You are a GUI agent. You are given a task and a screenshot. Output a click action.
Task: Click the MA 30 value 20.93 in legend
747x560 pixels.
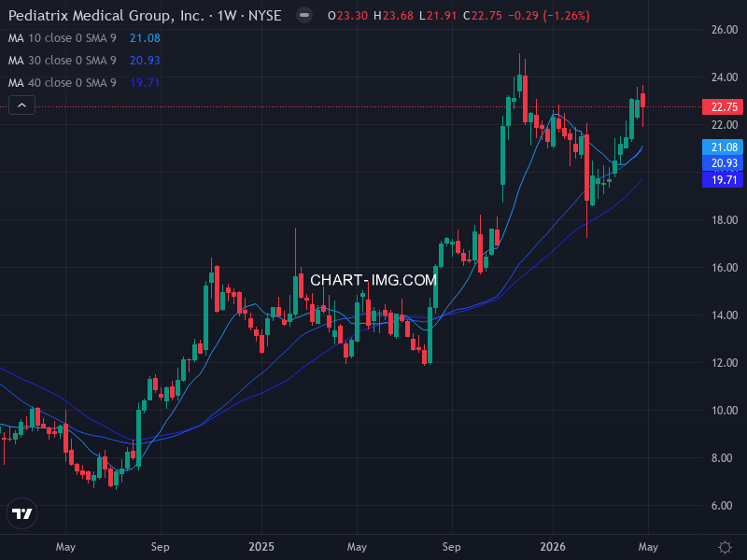point(145,61)
